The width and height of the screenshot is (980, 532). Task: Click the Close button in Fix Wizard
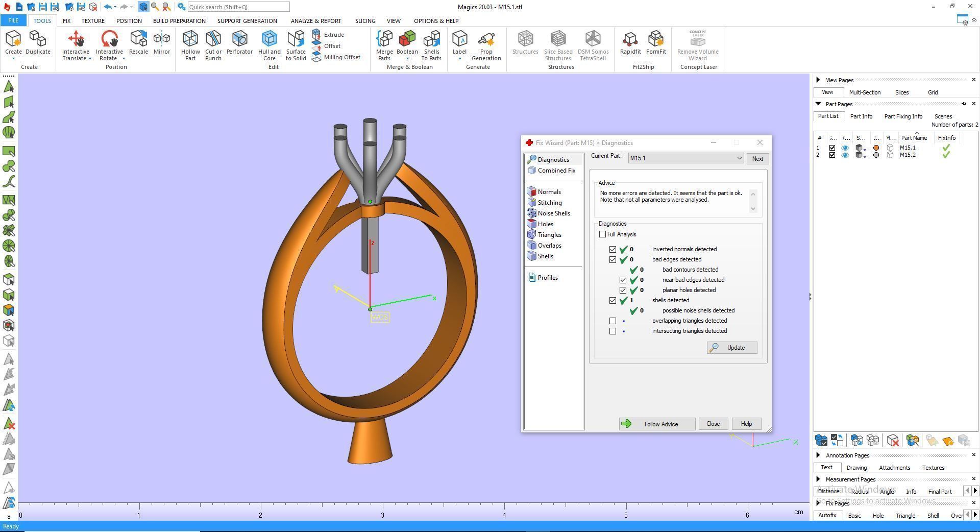pyautogui.click(x=713, y=424)
